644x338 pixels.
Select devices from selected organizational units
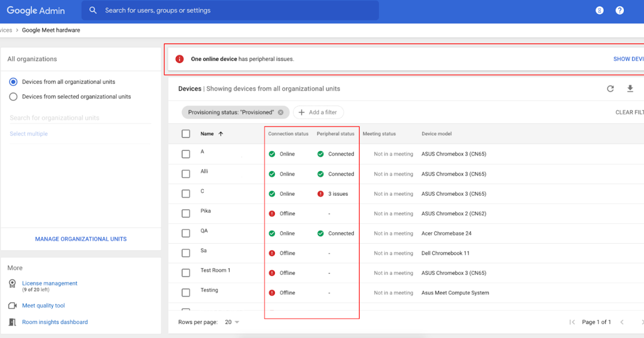[12, 97]
